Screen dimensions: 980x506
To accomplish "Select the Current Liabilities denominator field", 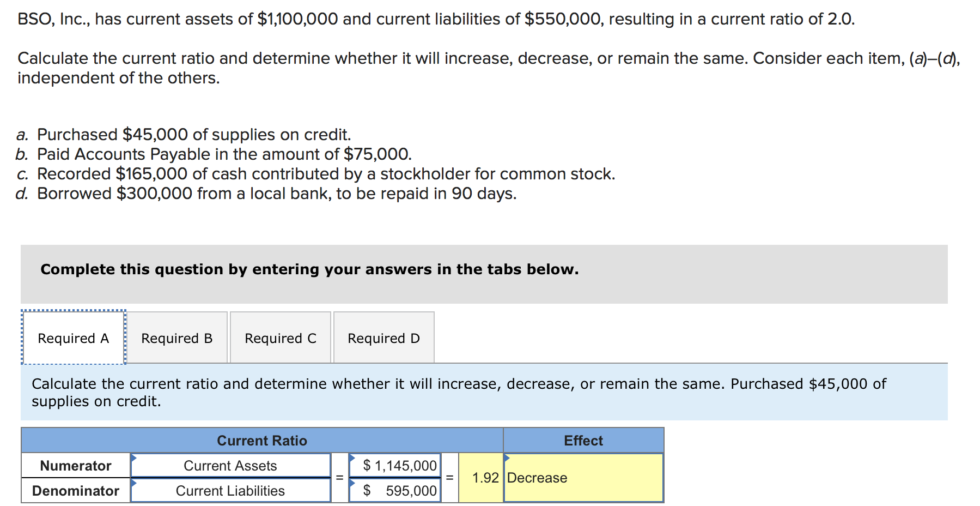I will (230, 490).
